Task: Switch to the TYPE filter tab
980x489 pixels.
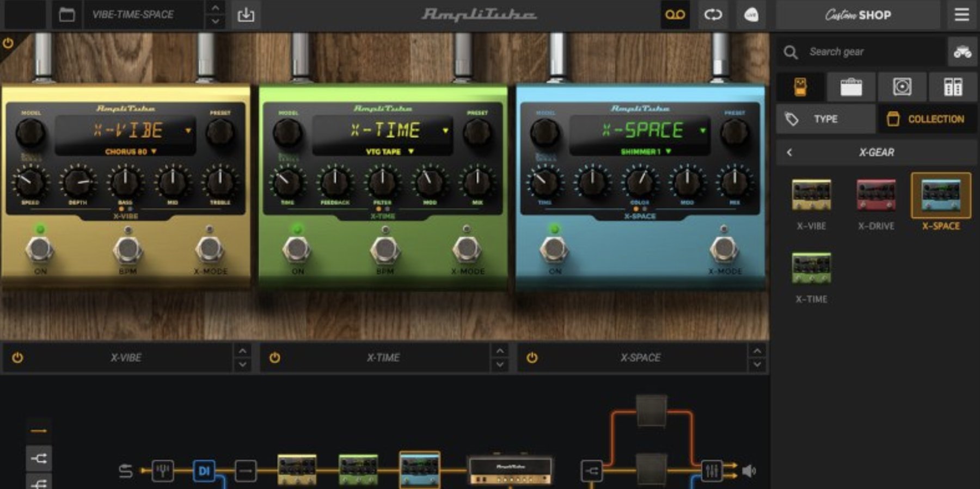Action: 826,119
